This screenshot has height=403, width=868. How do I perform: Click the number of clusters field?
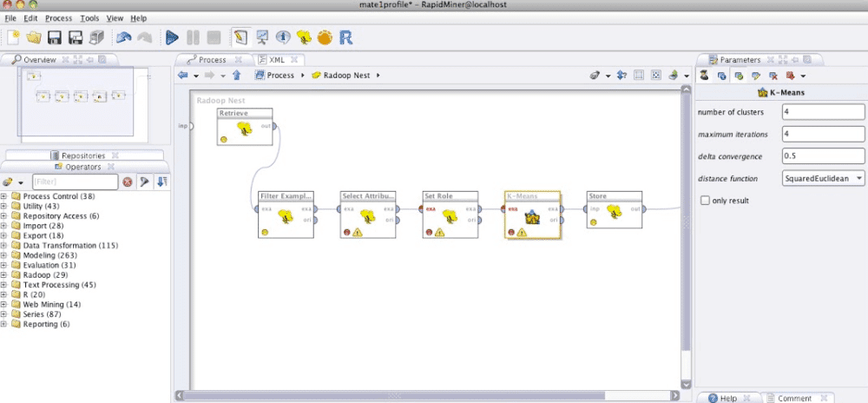[x=823, y=112]
